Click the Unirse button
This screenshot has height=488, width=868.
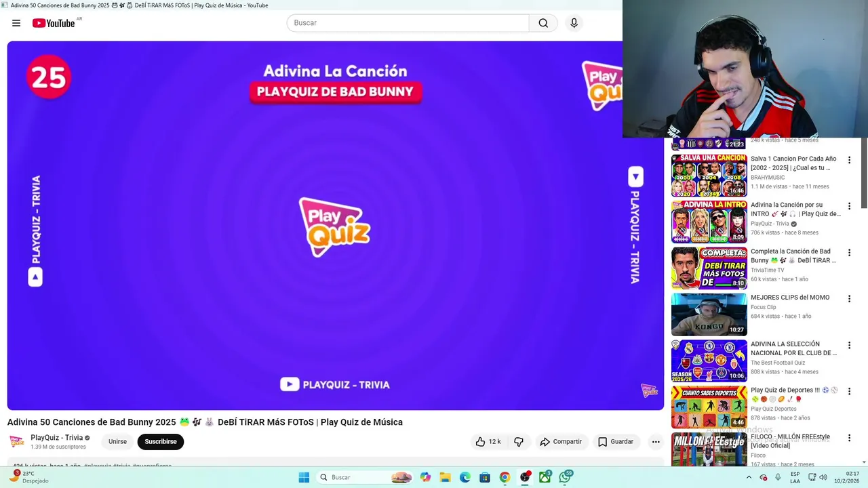[117, 442]
